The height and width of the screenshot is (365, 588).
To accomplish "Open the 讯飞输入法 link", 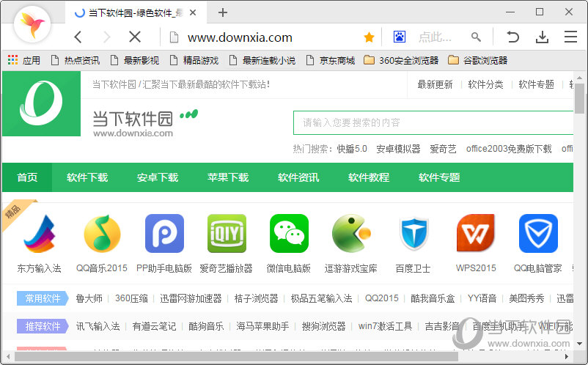I will tap(98, 326).
